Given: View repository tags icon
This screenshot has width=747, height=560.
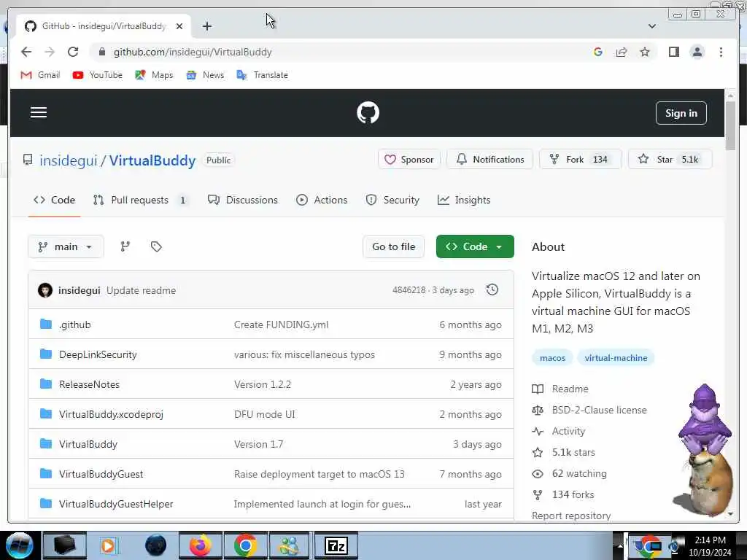Looking at the screenshot, I should point(156,246).
